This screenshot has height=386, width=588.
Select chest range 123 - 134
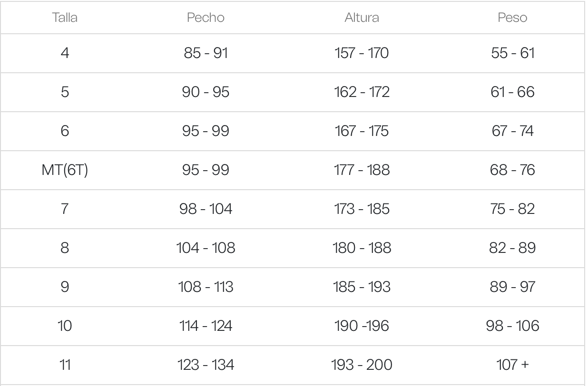(x=206, y=365)
